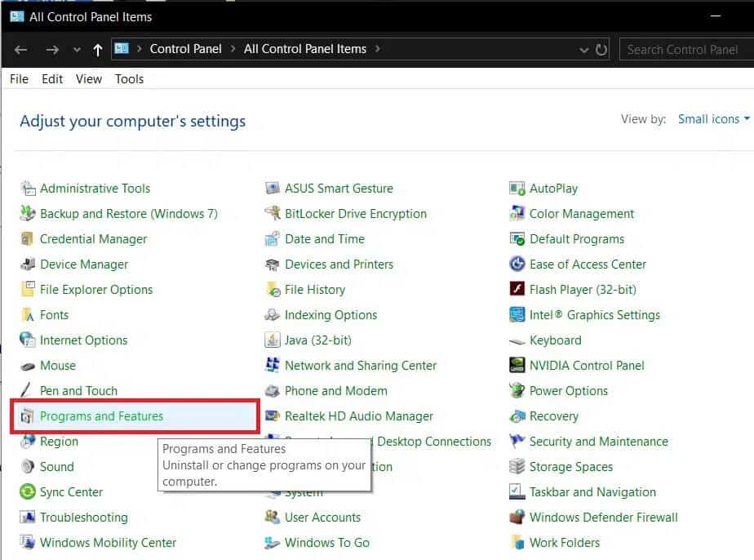
Task: Open the Default Programs link
Action: [577, 239]
